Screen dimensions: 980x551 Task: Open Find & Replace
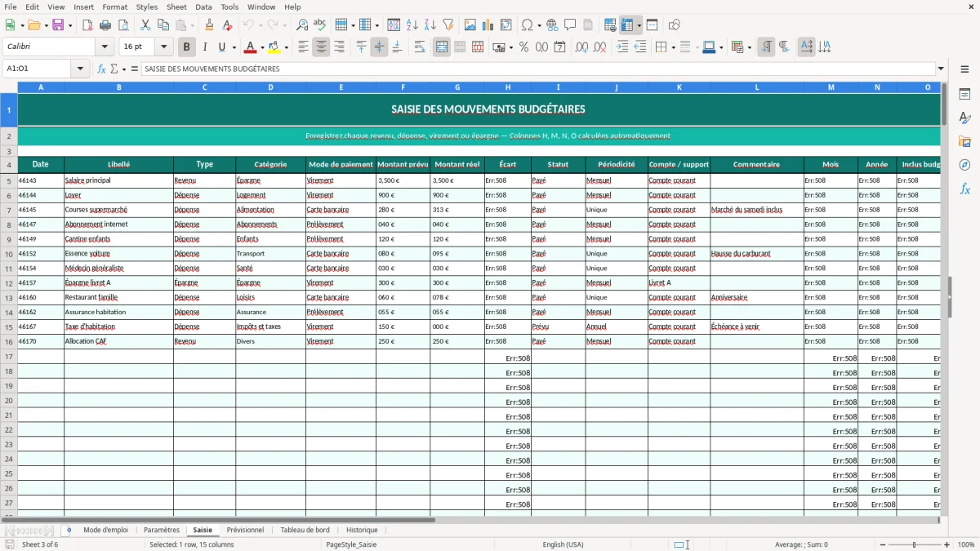click(302, 25)
